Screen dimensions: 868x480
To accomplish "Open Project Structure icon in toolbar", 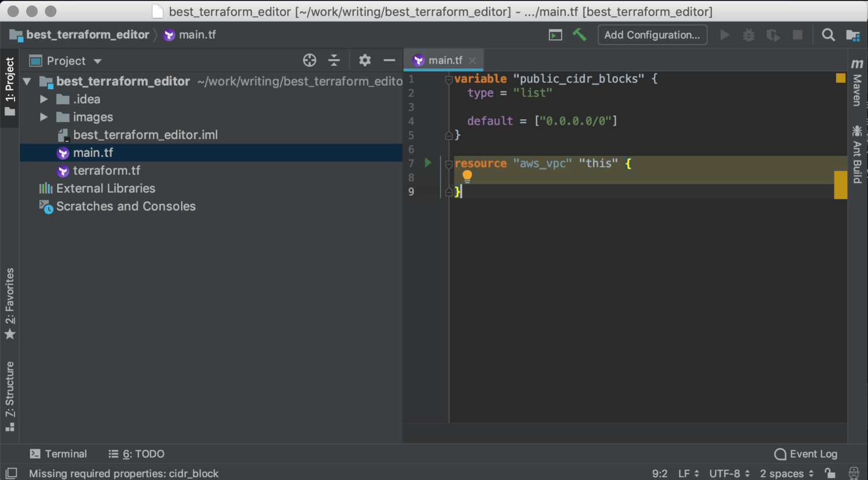I will [x=853, y=35].
